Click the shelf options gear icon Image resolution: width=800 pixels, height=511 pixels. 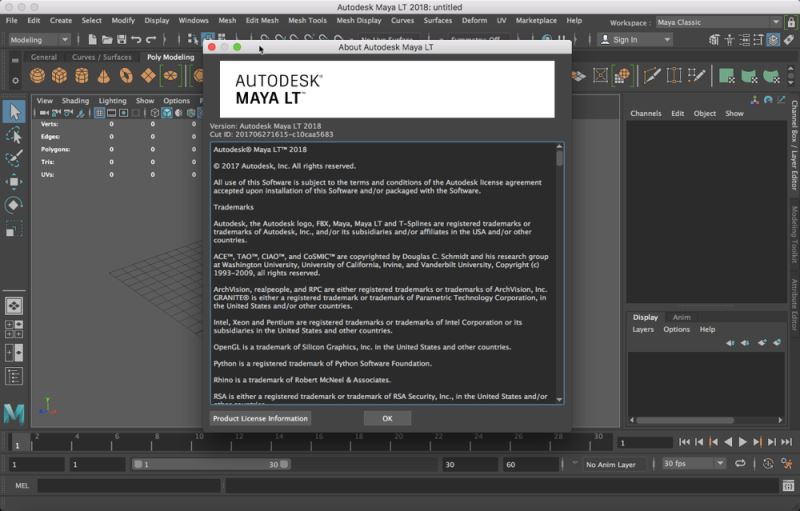(x=15, y=81)
